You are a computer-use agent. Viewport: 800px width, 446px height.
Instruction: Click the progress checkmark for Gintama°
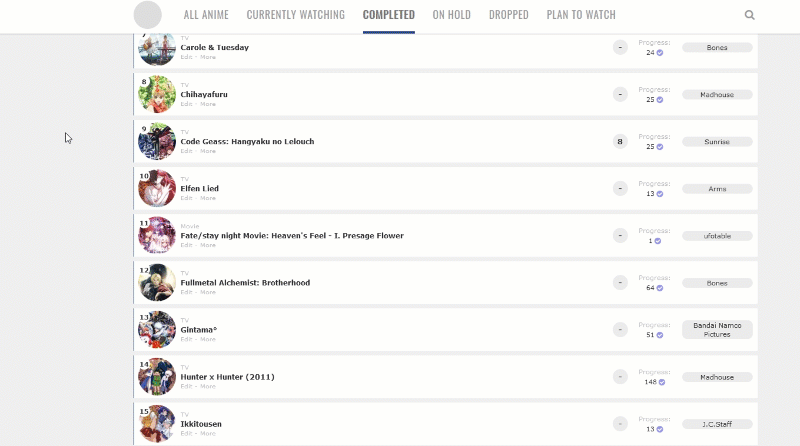click(661, 335)
